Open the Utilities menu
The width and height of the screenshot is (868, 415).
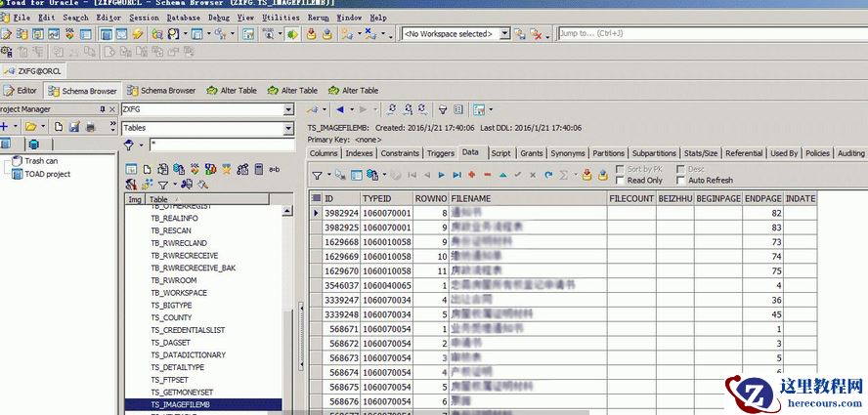281,18
